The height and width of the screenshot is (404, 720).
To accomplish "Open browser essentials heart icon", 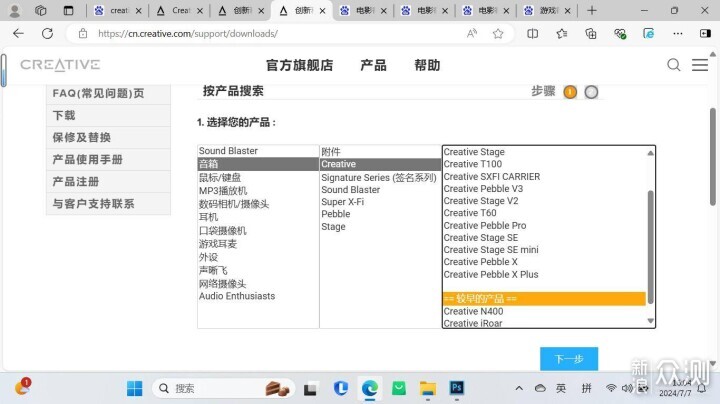I will [x=620, y=34].
